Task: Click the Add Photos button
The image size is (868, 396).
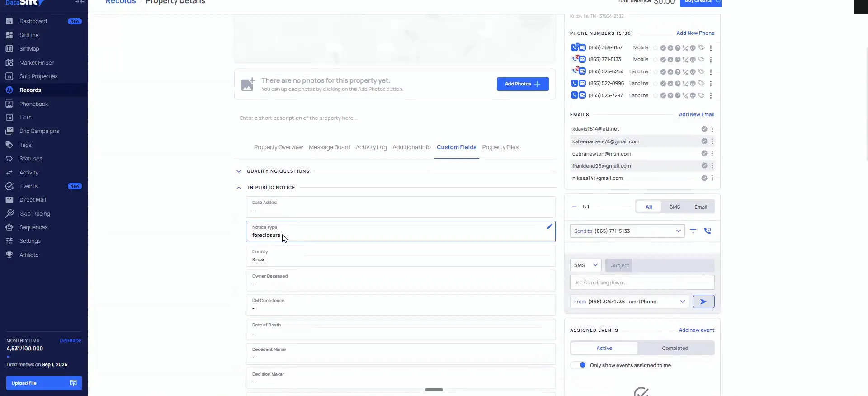Action: point(523,84)
